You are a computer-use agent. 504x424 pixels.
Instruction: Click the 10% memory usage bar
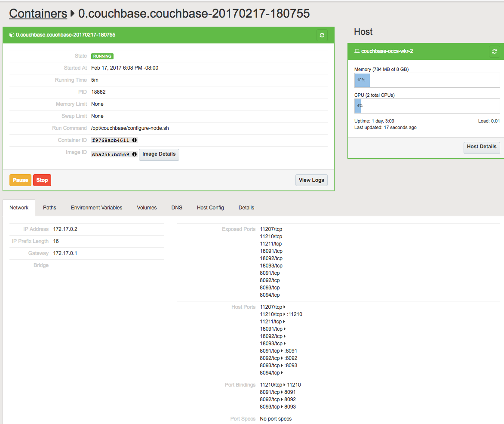(362, 80)
